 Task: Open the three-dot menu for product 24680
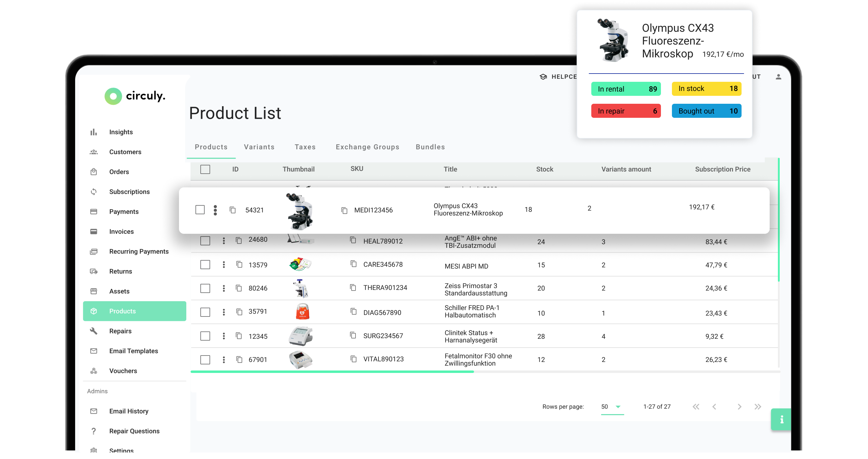(x=224, y=240)
